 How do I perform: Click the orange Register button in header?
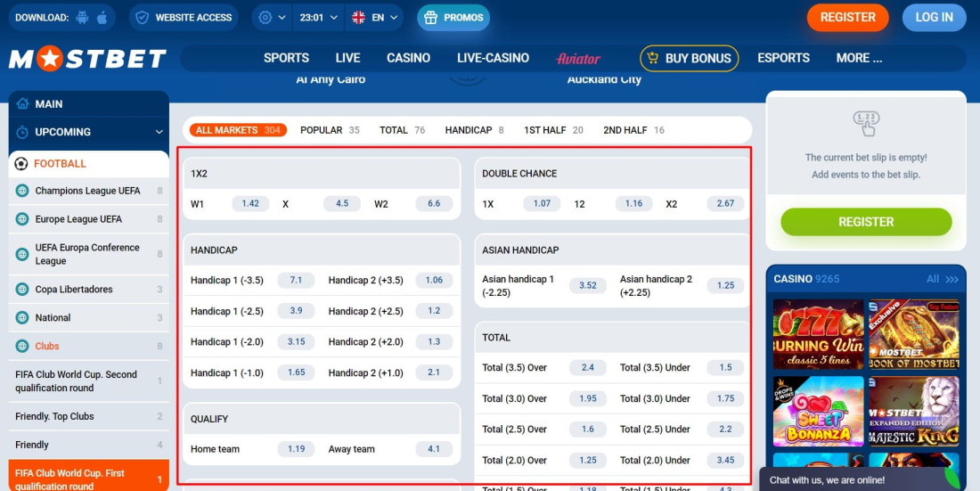point(847,18)
